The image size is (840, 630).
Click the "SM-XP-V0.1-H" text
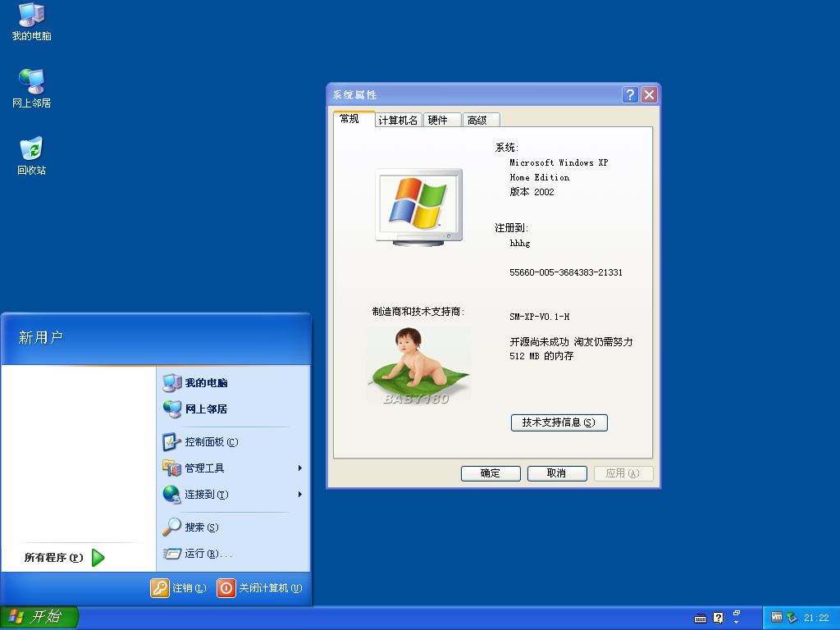(540, 317)
